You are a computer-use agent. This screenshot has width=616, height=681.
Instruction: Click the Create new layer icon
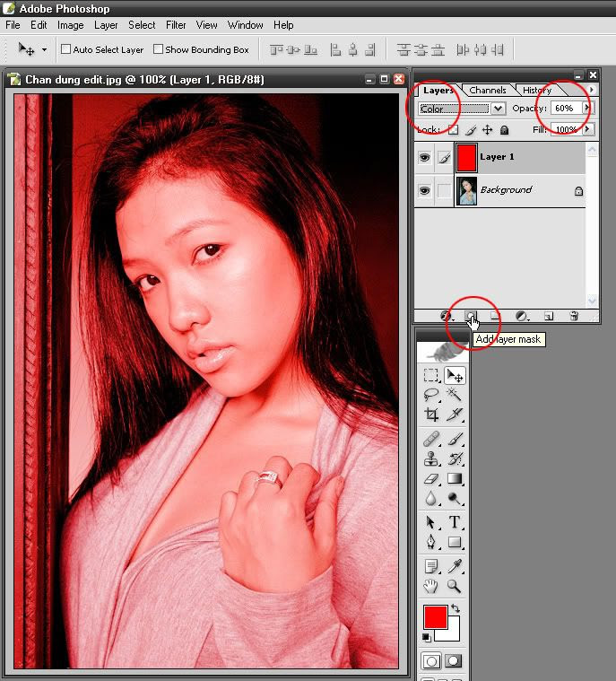click(x=549, y=316)
